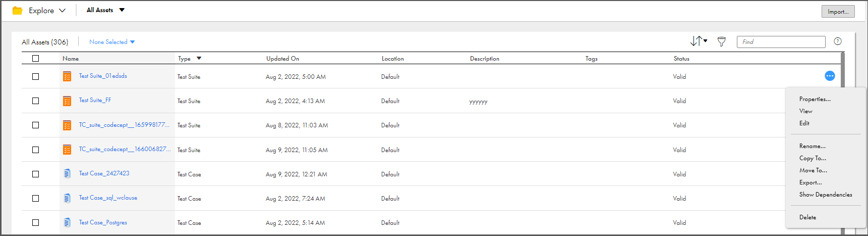Click the filter funnel icon

coord(722,42)
